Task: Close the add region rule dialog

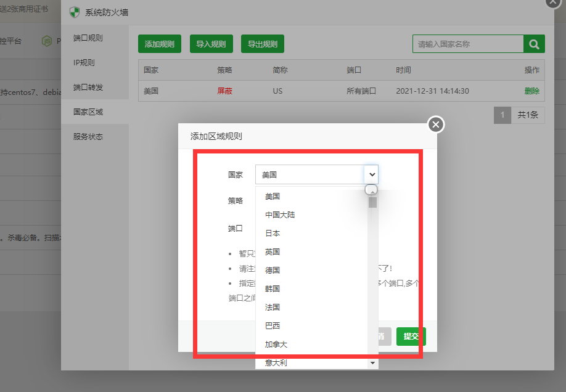Action: click(436, 125)
